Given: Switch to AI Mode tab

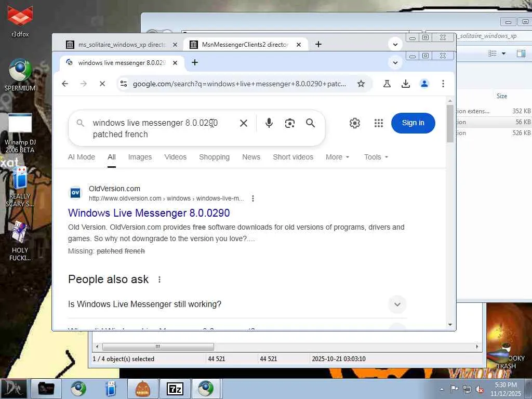Looking at the screenshot, I should [x=82, y=157].
